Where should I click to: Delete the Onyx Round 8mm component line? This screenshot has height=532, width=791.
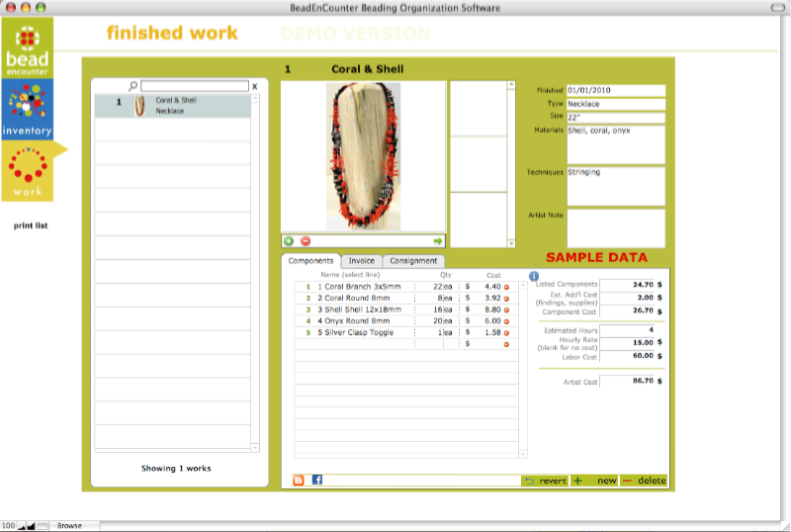[x=506, y=321]
